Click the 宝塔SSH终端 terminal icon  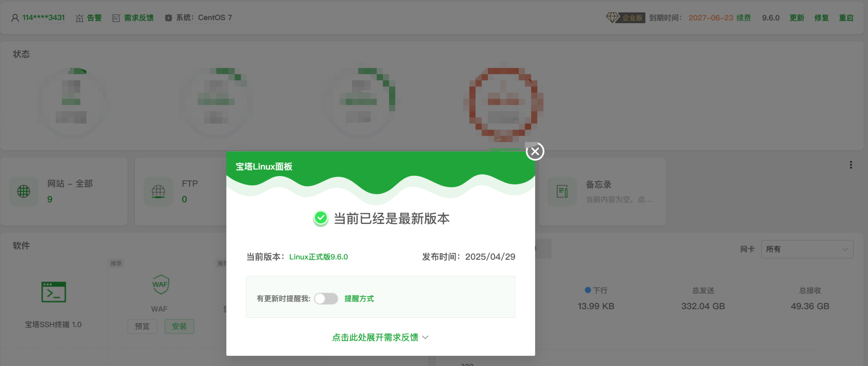point(54,292)
